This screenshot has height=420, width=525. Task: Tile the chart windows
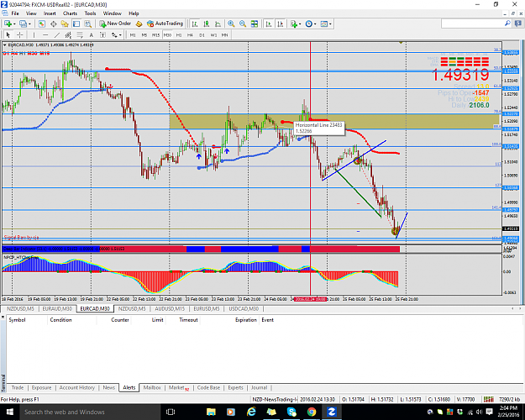tap(255, 24)
